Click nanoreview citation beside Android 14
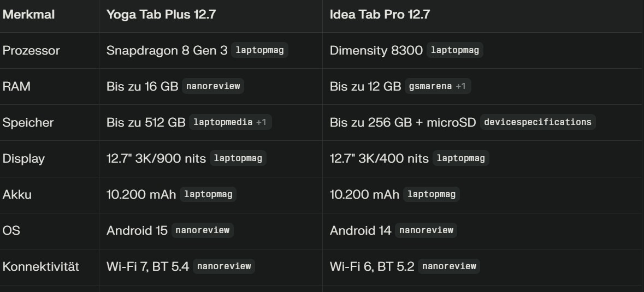Image resolution: width=644 pixels, height=292 pixels. point(426,230)
